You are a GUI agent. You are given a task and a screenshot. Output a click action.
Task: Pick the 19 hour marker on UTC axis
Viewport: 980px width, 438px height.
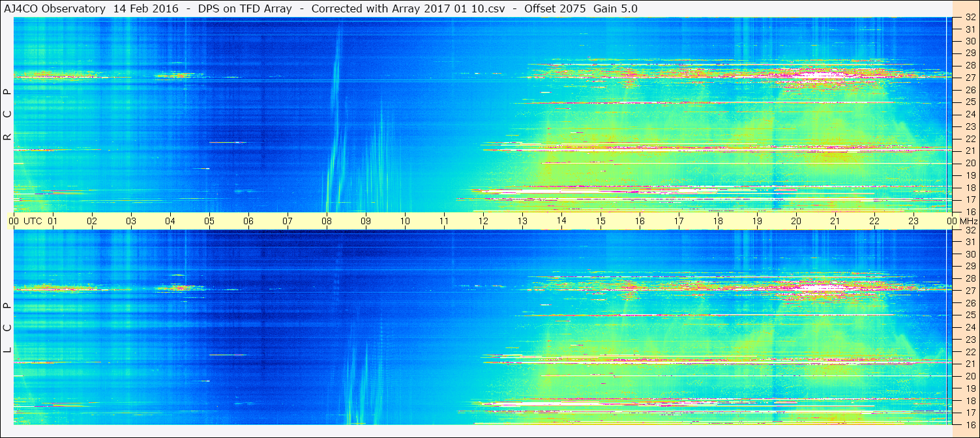point(757,221)
